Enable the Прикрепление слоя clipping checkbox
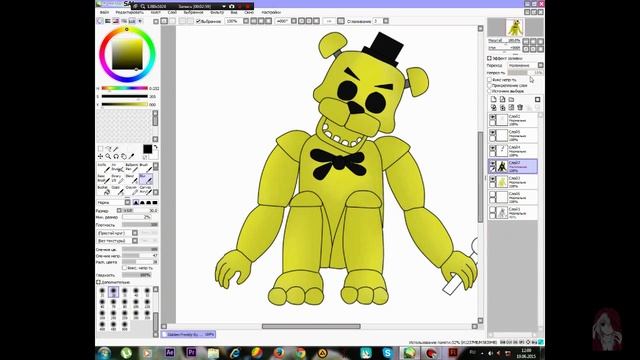The image size is (640, 360). (489, 86)
